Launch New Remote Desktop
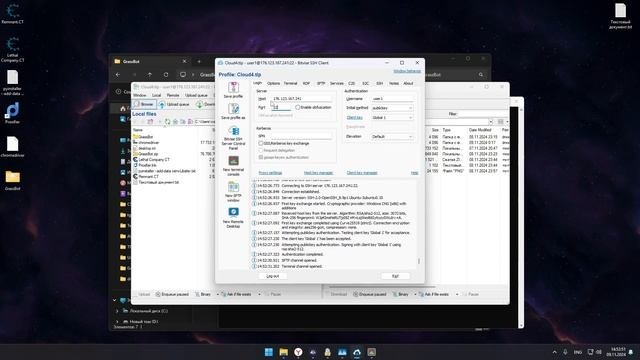 (x=233, y=218)
